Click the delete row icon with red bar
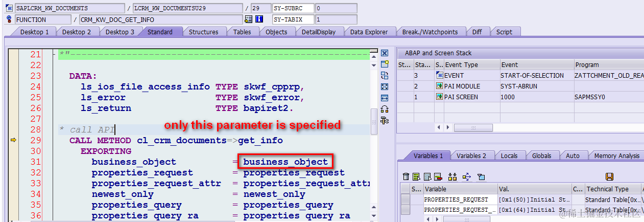The height and width of the screenshot is (222, 644). click(x=437, y=176)
